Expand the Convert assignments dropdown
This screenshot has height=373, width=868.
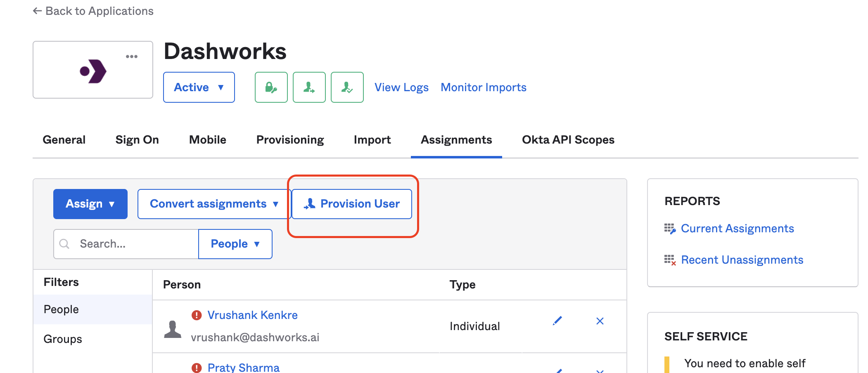214,204
